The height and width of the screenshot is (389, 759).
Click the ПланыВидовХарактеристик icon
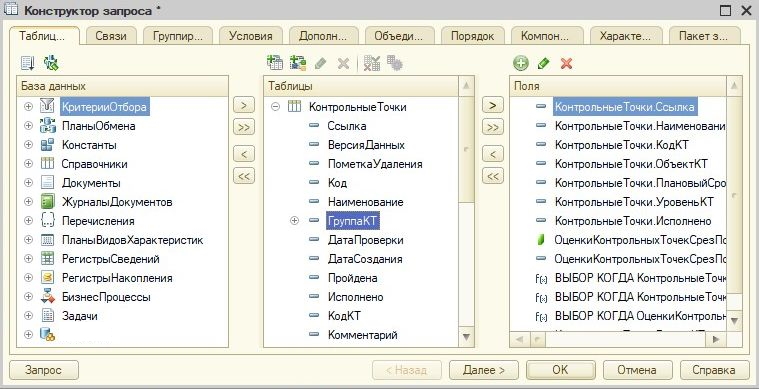[x=47, y=239]
